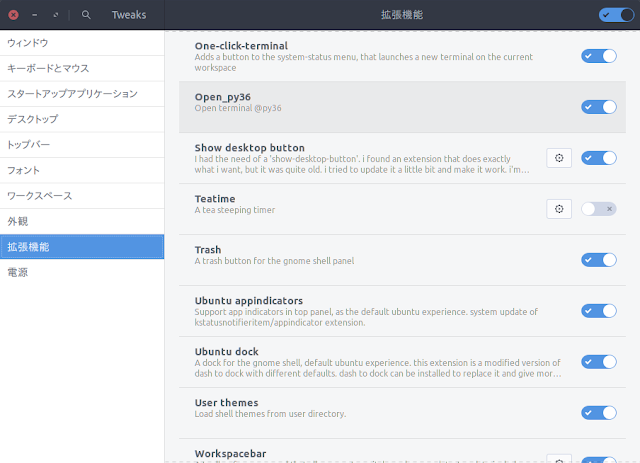This screenshot has width=640, height=463.
Task: Click the 拡張機能 header bar title
Action: click(402, 15)
